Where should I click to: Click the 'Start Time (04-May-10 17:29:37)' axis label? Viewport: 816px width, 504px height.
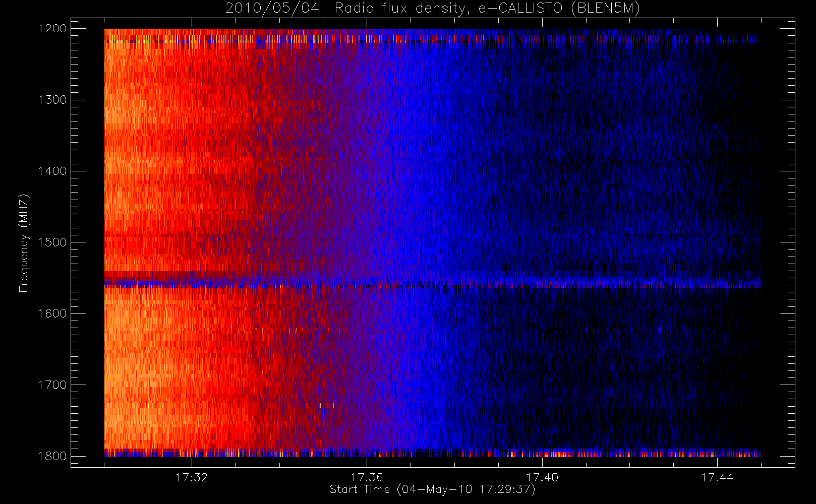[432, 489]
